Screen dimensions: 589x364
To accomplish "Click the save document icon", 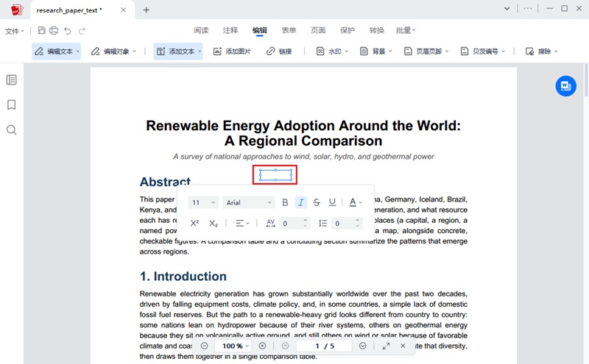I will tap(42, 30).
